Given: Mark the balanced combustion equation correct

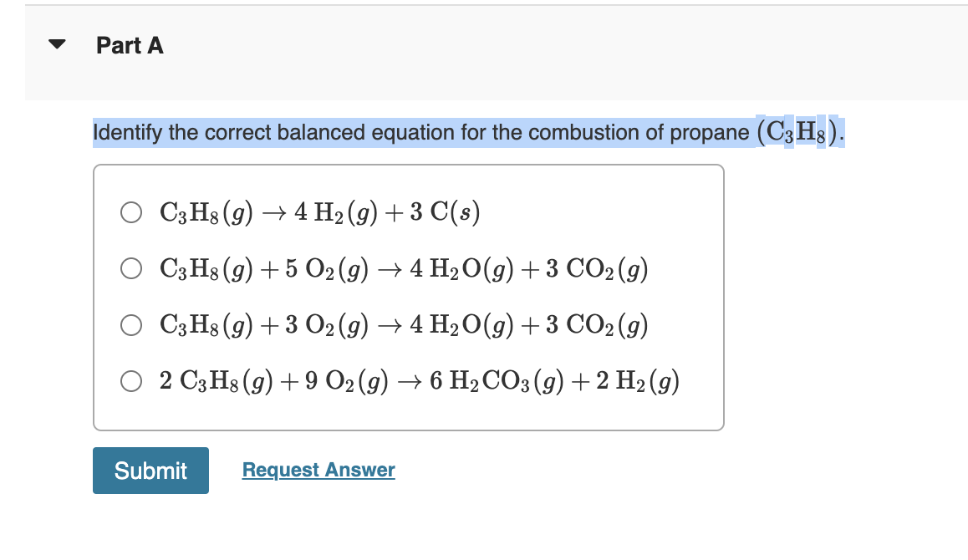Looking at the screenshot, I should (130, 268).
